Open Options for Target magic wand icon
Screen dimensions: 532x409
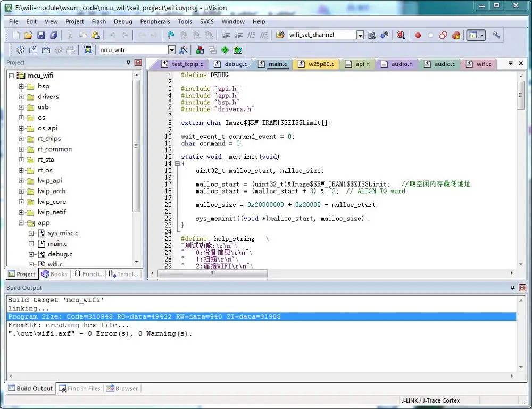pos(184,50)
